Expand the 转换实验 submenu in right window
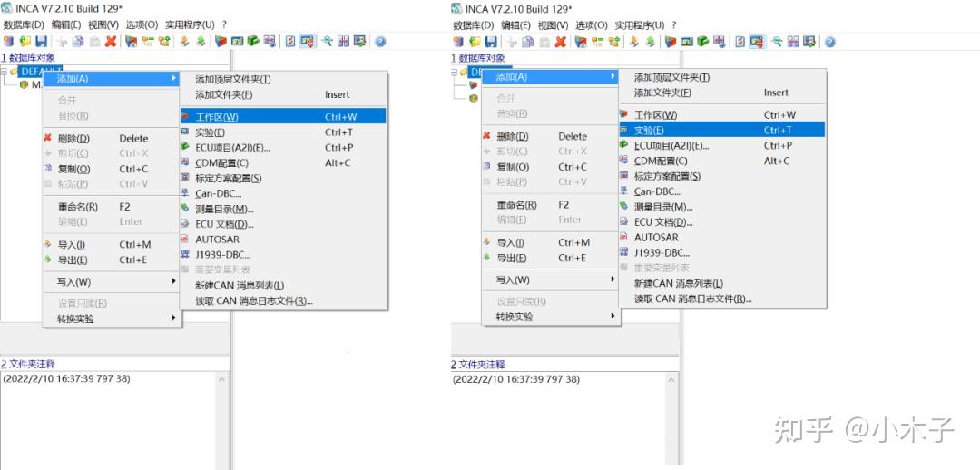The image size is (980, 470). pyautogui.click(x=552, y=317)
